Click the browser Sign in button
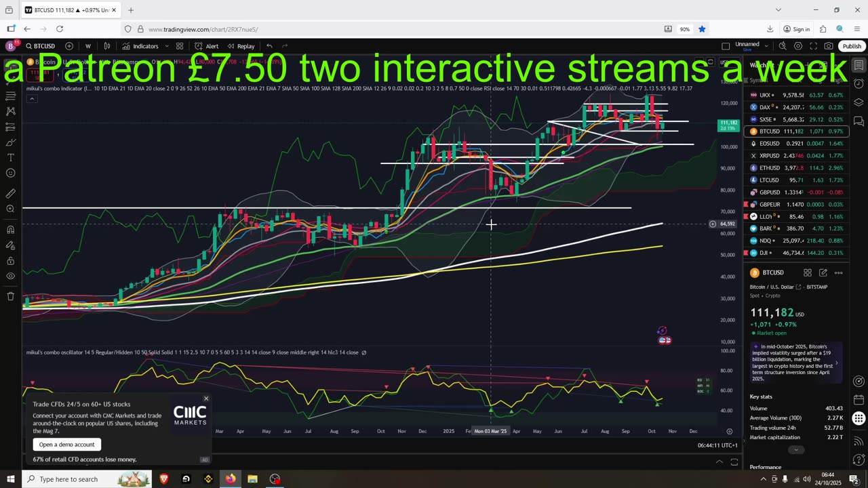 pos(797,29)
